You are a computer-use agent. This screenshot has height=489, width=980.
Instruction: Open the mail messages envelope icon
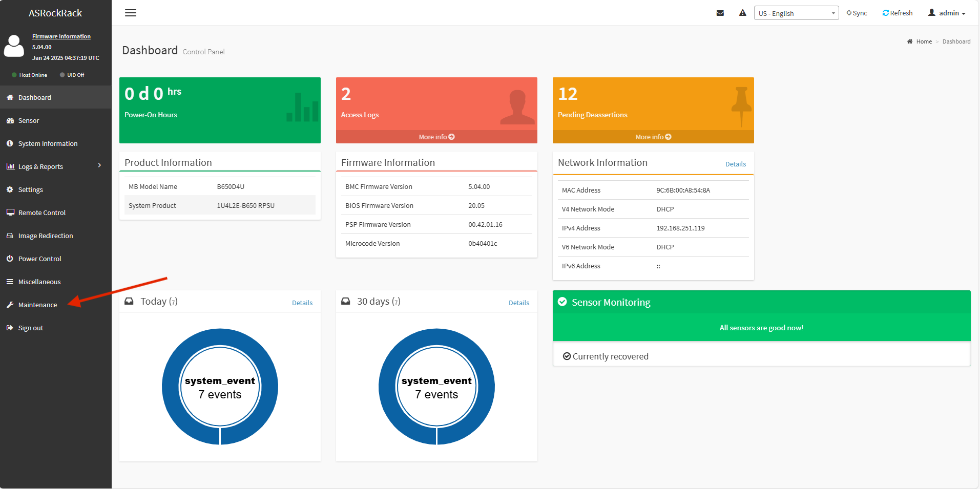pyautogui.click(x=720, y=13)
